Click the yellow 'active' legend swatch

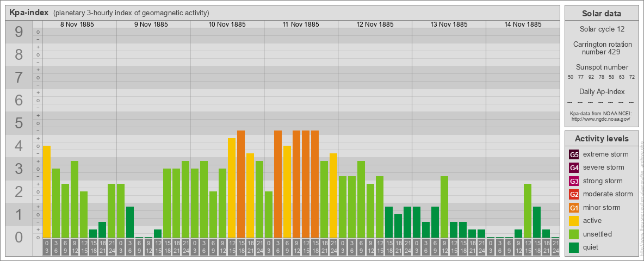pos(574,221)
